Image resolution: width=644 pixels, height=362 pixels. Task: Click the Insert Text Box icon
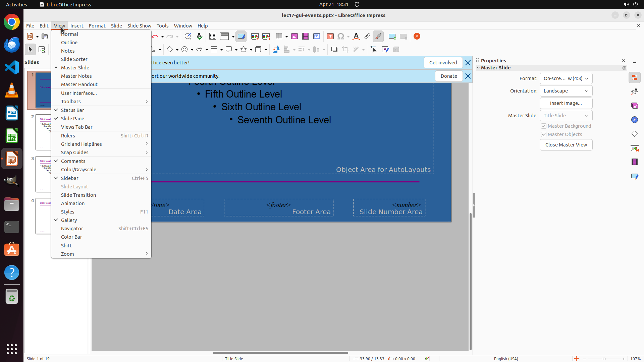pyautogui.click(x=330, y=37)
